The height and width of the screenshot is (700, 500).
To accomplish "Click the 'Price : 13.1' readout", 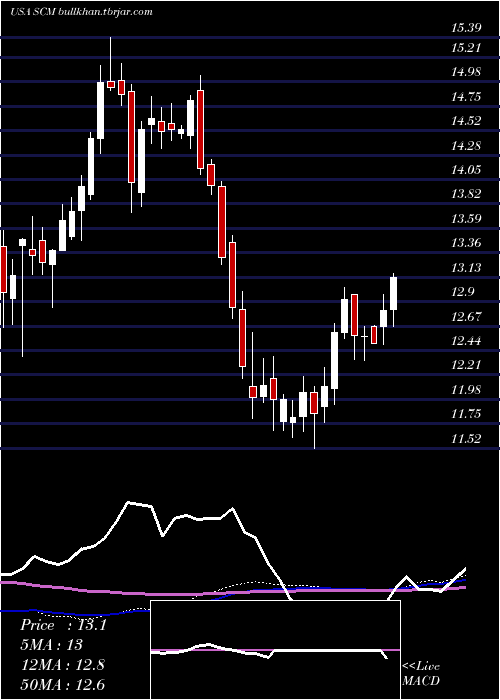I will click(63, 625).
